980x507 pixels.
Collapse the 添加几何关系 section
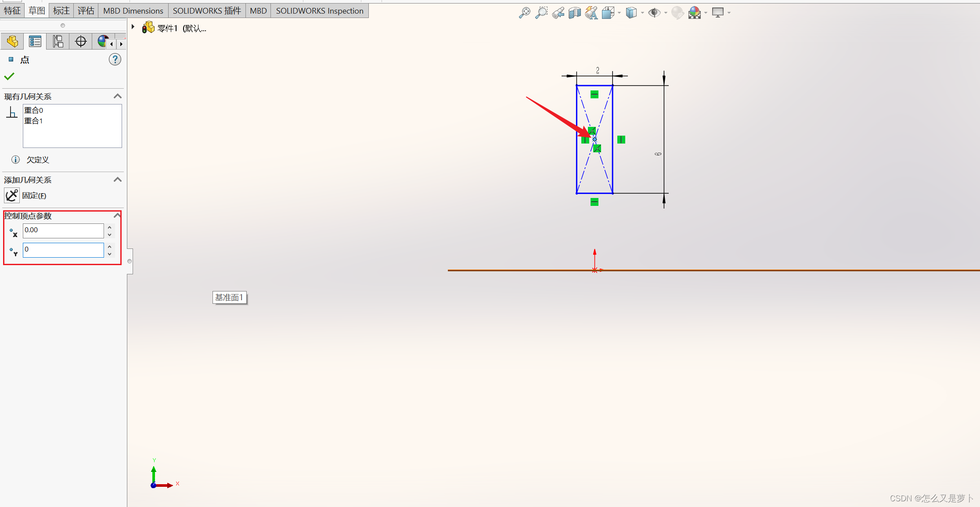pos(117,180)
